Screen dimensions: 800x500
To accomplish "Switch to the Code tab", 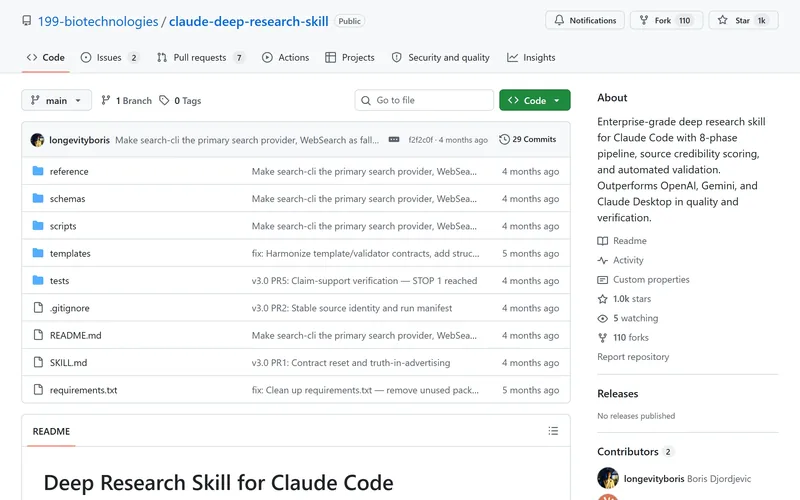I will pyautogui.click(x=46, y=58).
